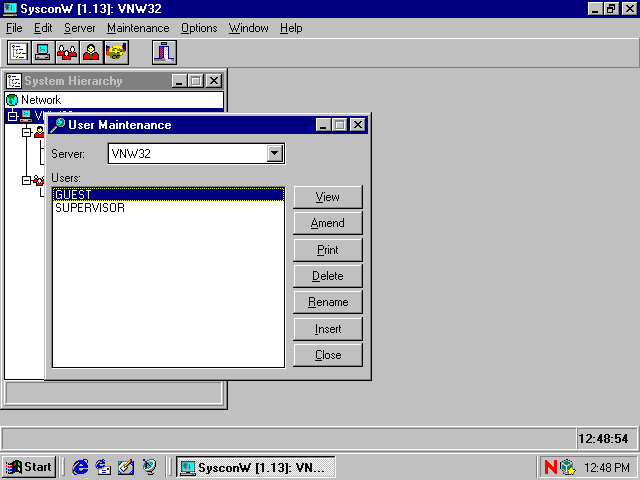Open the Server dropdown arrow
Viewport: 640px width, 480px height.
275,153
